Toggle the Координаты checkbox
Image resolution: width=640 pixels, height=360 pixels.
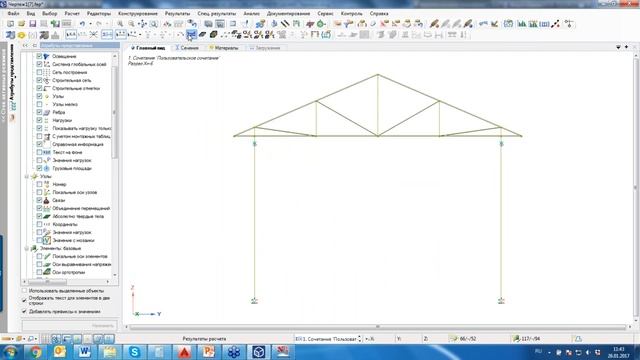[39, 224]
